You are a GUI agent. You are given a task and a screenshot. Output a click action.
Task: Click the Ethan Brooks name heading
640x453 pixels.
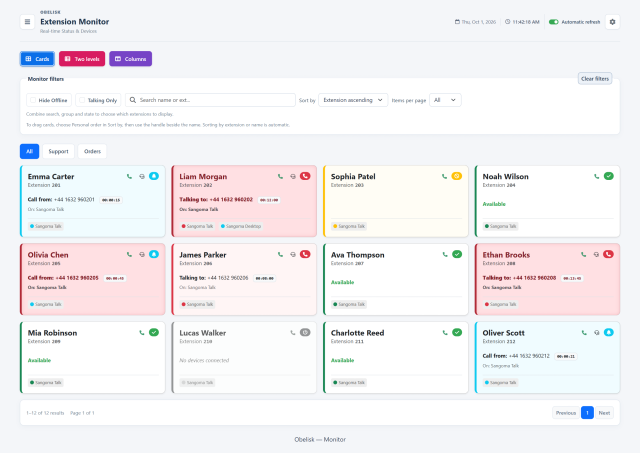(x=506, y=255)
